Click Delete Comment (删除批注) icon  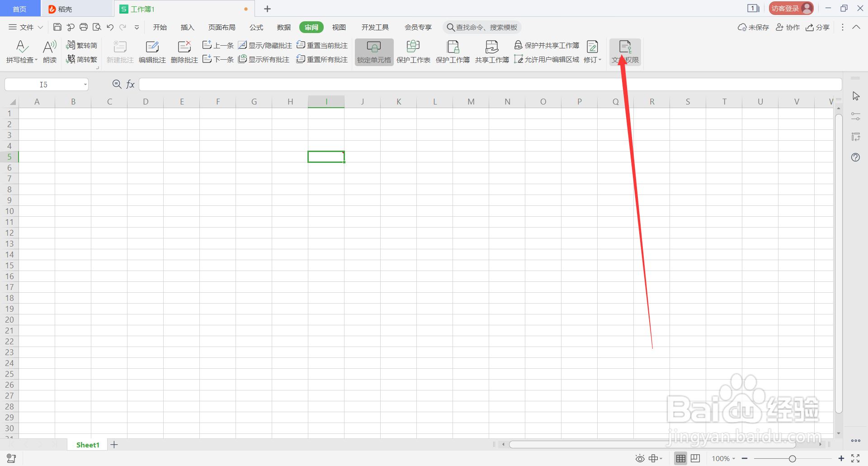pos(184,52)
